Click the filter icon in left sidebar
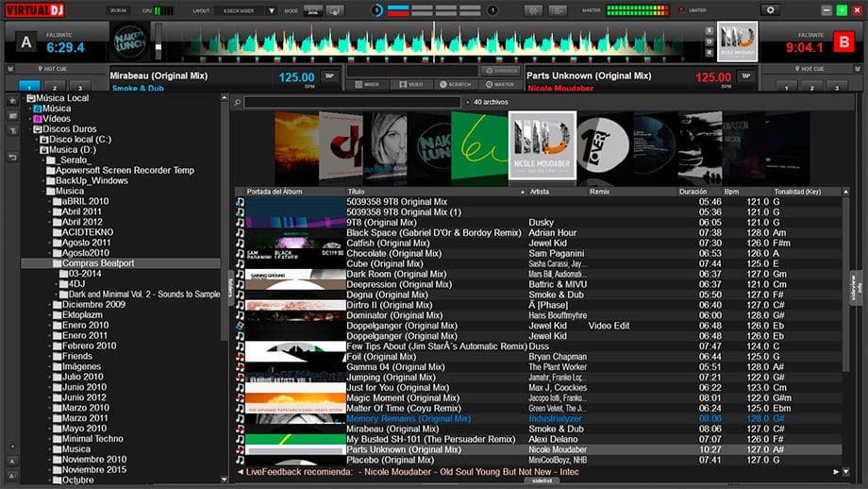Screen dimensions: 868x489 click(x=12, y=131)
